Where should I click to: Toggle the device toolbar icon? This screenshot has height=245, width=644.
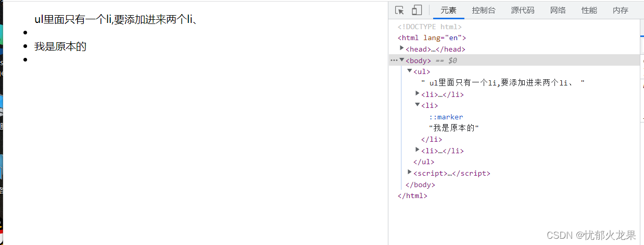pos(416,10)
